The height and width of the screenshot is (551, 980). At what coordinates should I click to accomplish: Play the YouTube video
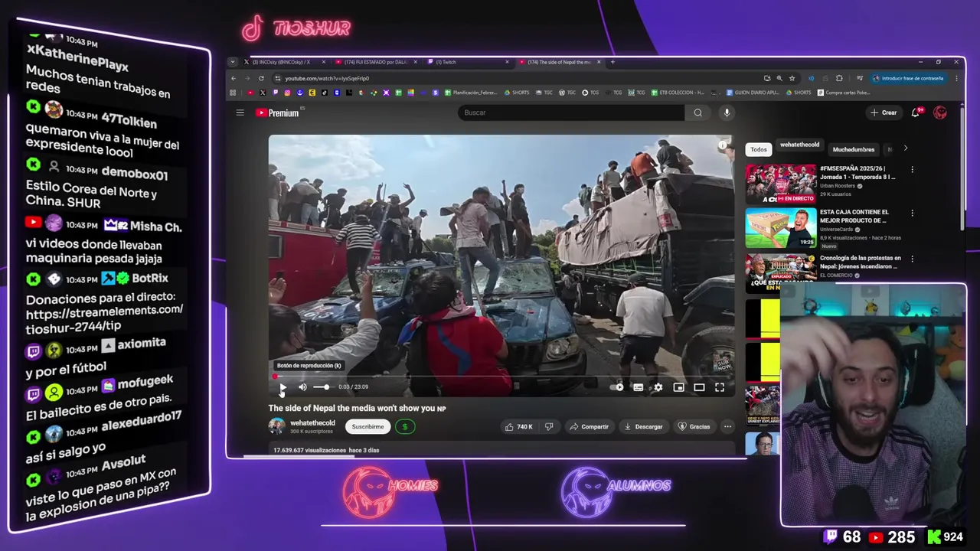point(283,387)
